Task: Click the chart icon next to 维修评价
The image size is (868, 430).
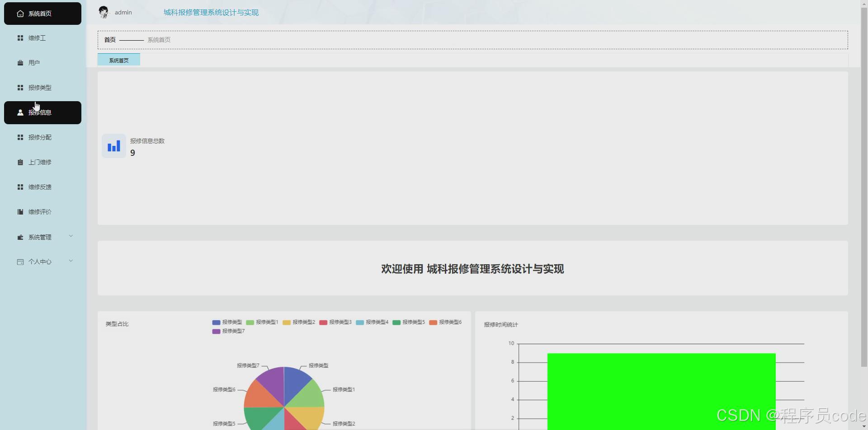Action: click(x=20, y=212)
